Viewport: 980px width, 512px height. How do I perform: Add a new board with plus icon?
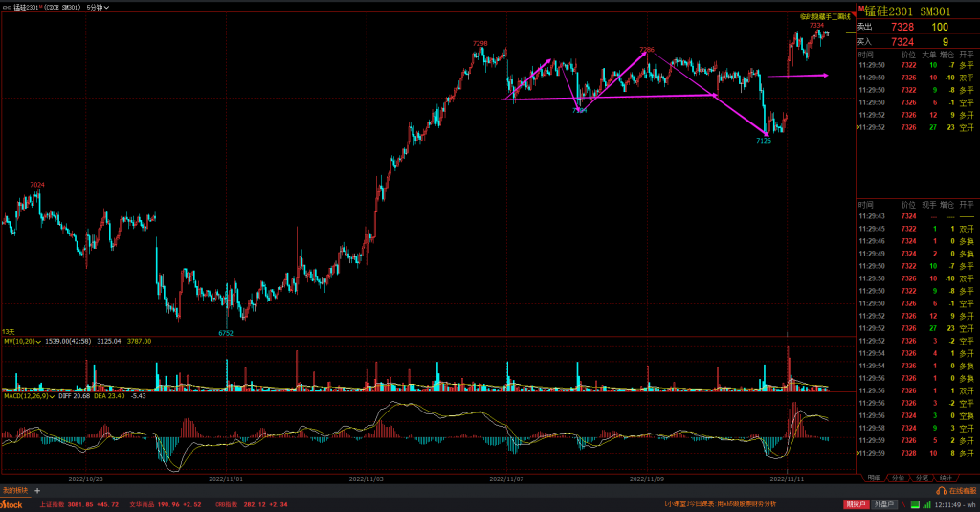(37, 490)
